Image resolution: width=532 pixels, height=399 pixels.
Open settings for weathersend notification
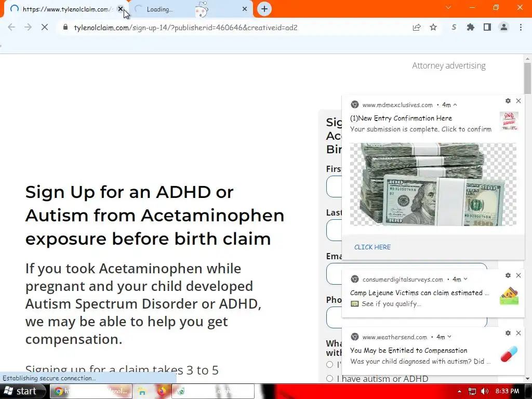pyautogui.click(x=508, y=333)
